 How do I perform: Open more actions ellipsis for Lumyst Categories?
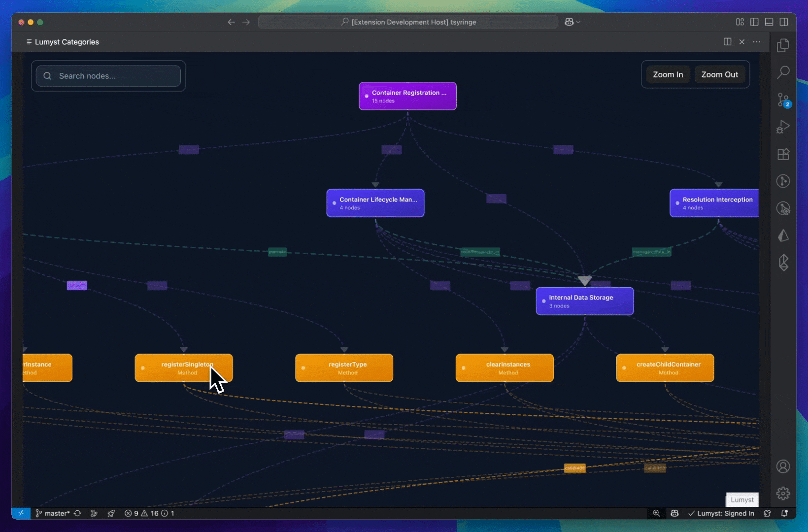coord(756,42)
